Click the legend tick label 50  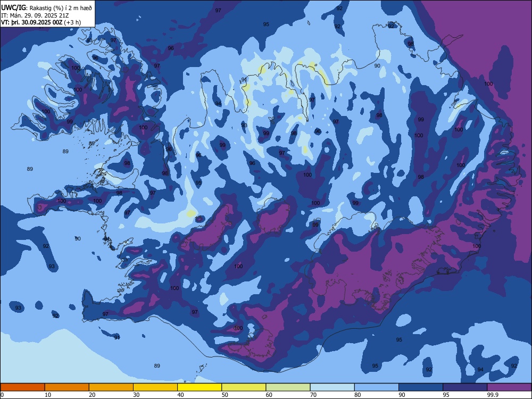[x=225, y=395]
